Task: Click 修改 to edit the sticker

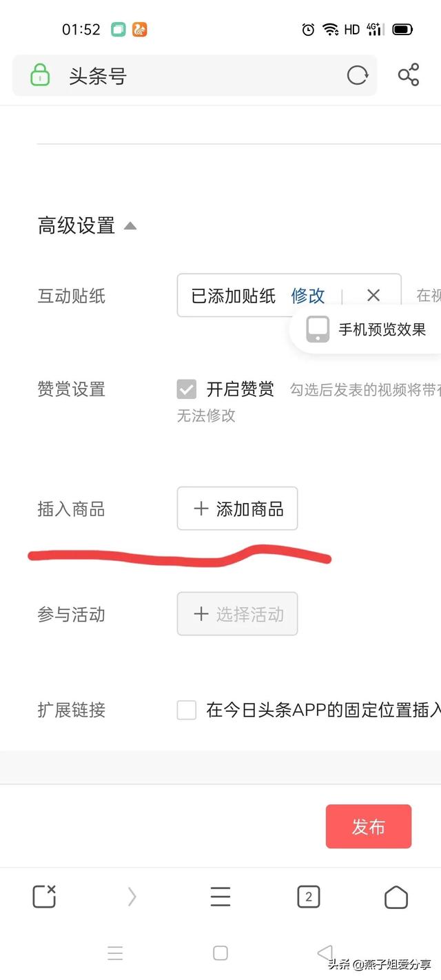Action: coord(308,296)
